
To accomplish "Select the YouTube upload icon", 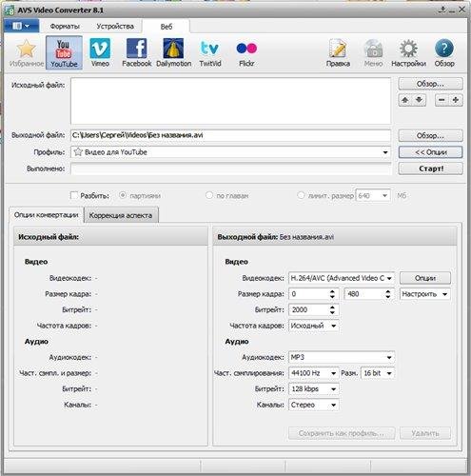I will click(64, 52).
